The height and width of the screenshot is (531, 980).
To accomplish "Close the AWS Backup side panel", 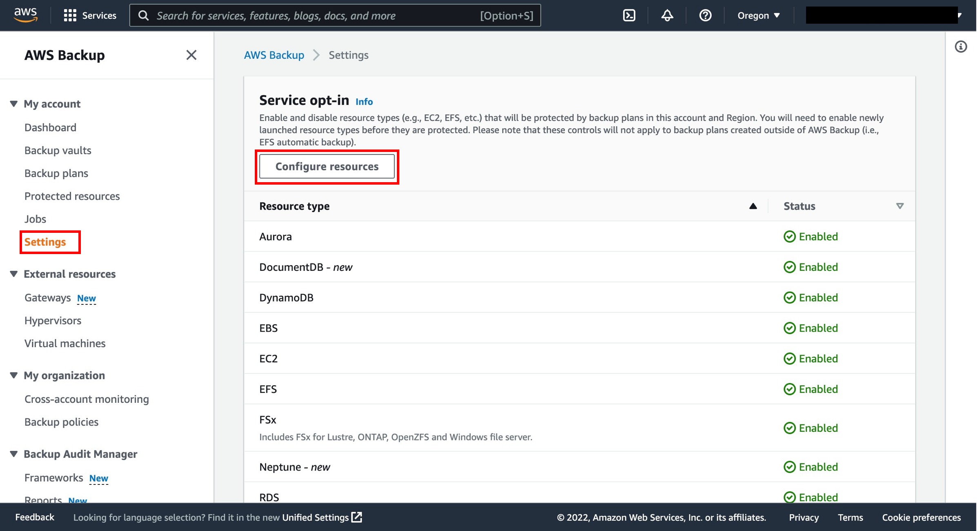I will click(x=191, y=55).
